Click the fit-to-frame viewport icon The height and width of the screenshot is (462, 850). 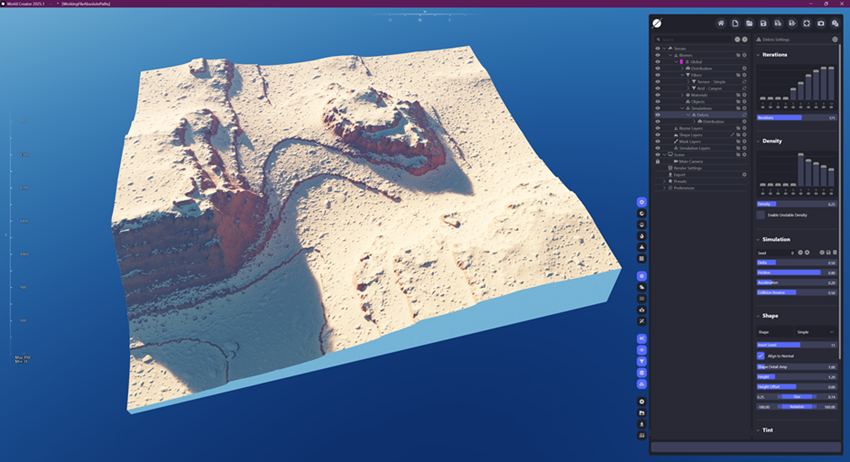[806, 23]
